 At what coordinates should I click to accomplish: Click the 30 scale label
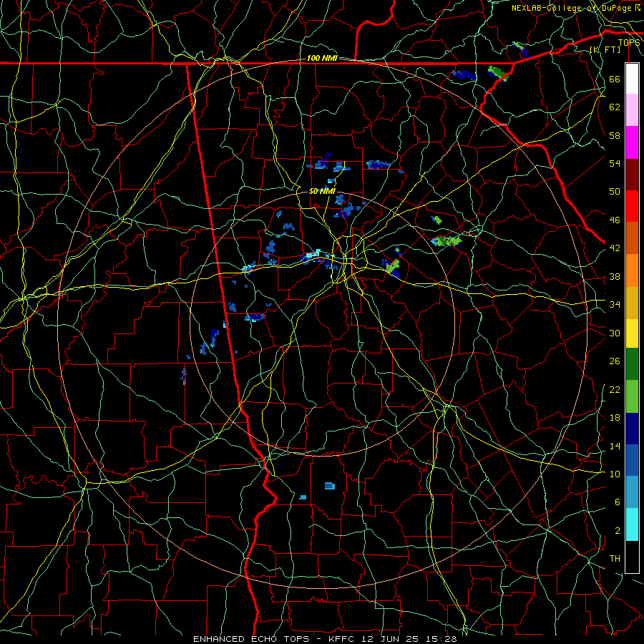(615, 333)
